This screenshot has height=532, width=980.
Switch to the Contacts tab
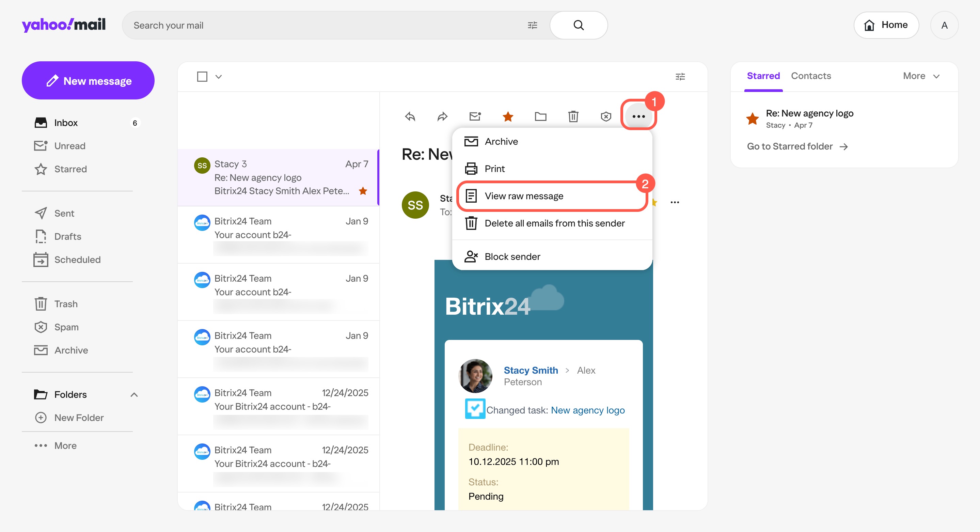[x=811, y=76]
